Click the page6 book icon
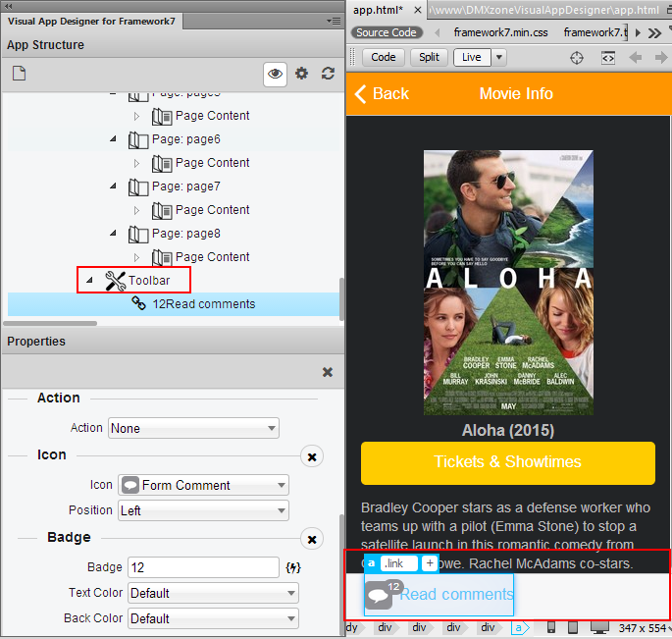This screenshot has width=672, height=639. pos(138,139)
